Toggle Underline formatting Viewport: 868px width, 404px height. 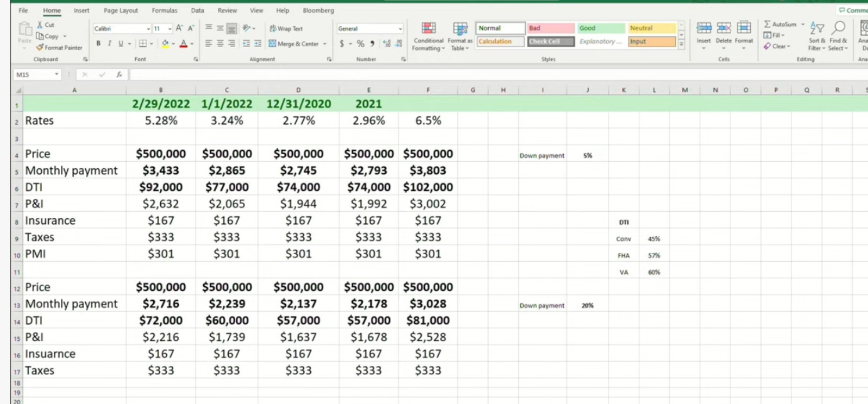click(x=121, y=43)
